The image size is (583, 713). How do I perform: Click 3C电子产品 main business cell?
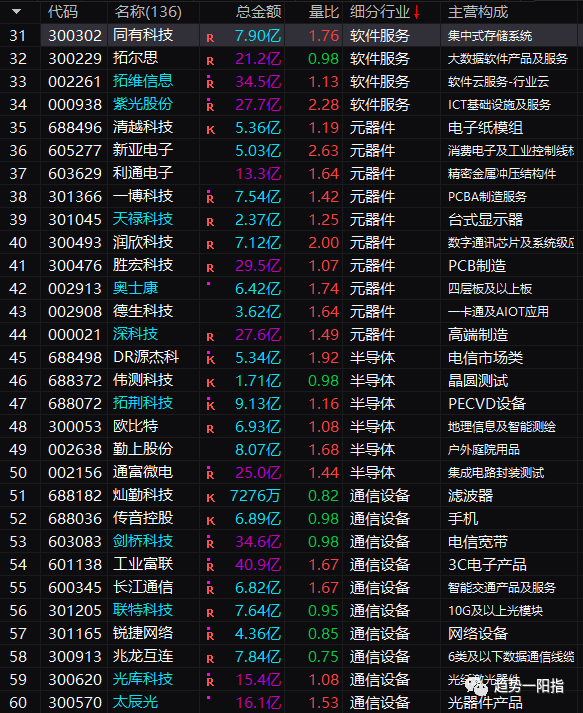(x=488, y=564)
